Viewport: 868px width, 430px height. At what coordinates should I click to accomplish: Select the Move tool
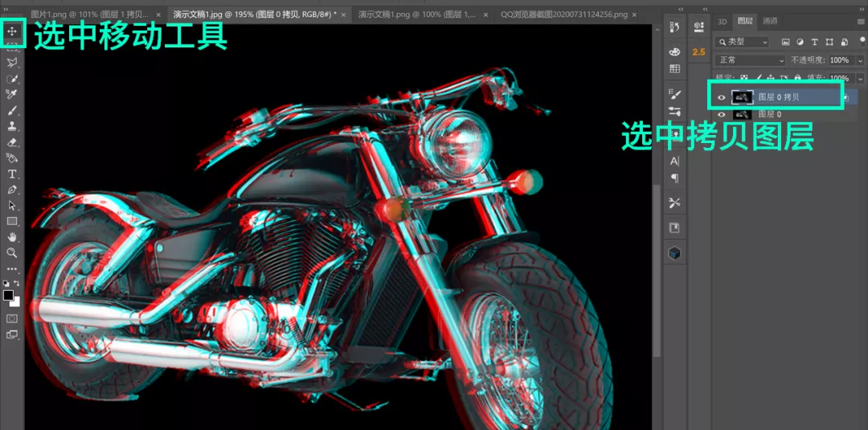pyautogui.click(x=11, y=31)
